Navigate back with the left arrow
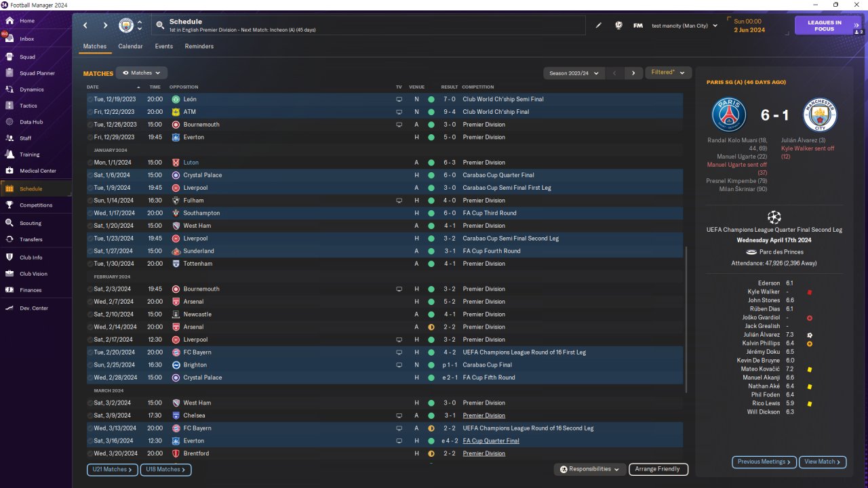Screen dimensions: 868x488 pyautogui.click(x=85, y=26)
